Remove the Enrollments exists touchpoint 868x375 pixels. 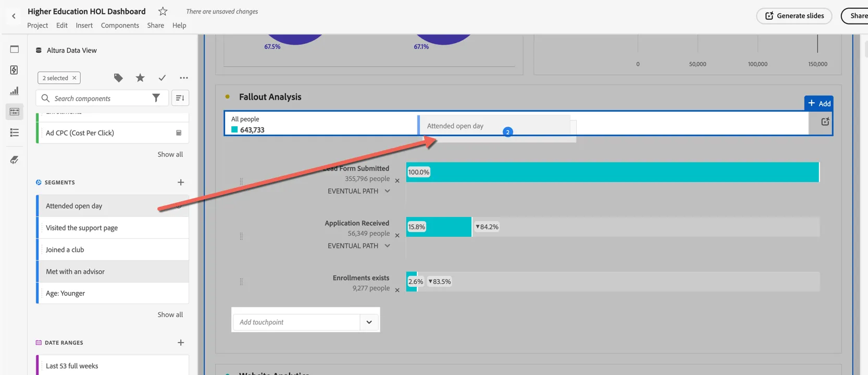pyautogui.click(x=397, y=291)
